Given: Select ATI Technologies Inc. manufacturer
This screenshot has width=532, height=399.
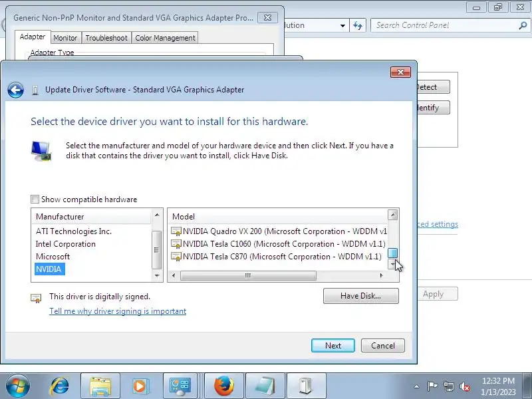Looking at the screenshot, I should (x=74, y=231).
